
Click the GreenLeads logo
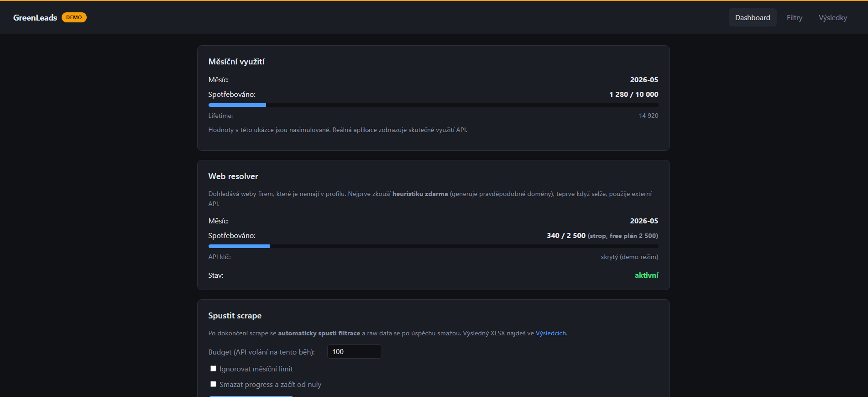35,17
